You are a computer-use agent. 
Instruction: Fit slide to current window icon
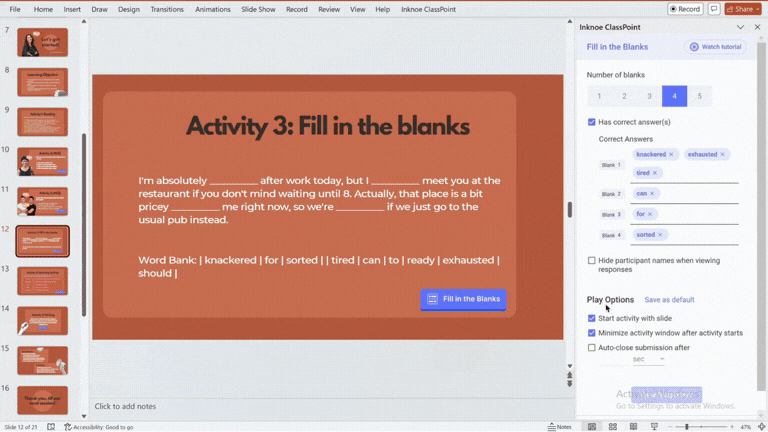point(759,426)
